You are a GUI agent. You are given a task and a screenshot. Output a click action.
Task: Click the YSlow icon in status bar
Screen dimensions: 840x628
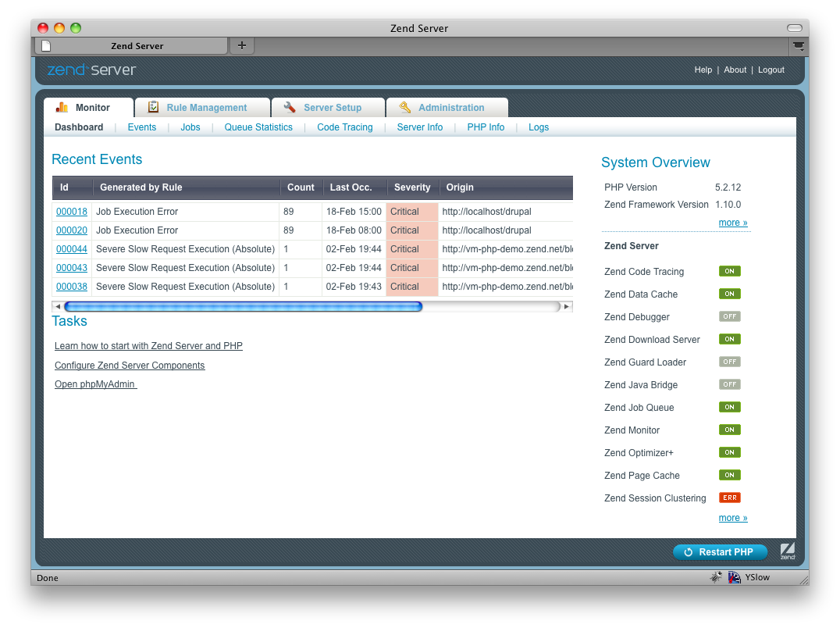pos(734,577)
